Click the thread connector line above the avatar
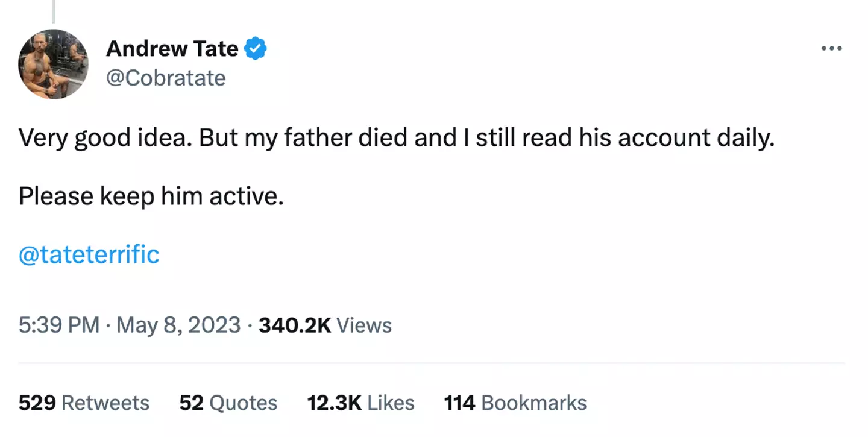Viewport: 868px width, 437px height. 53,11
